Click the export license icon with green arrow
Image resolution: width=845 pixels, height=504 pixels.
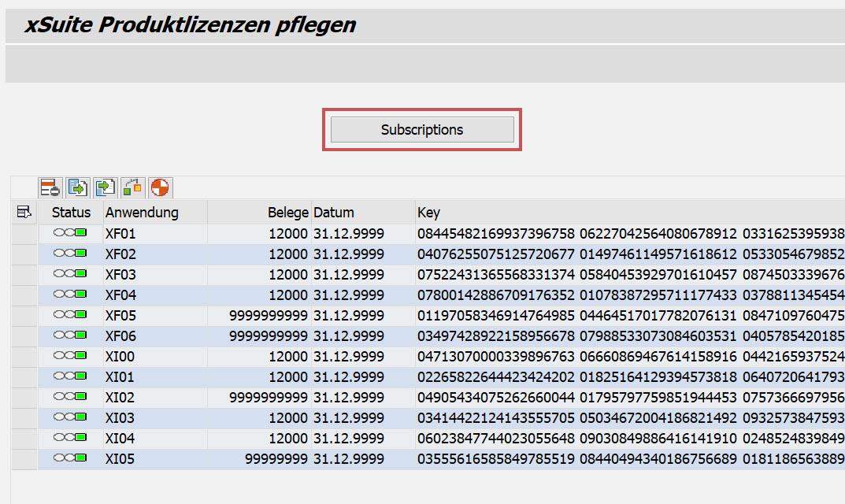78,187
